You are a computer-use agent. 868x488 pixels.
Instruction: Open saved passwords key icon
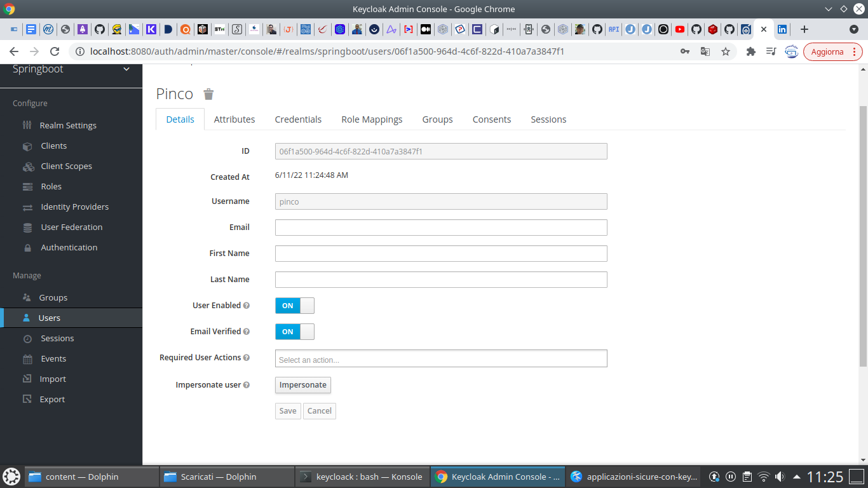tap(685, 52)
